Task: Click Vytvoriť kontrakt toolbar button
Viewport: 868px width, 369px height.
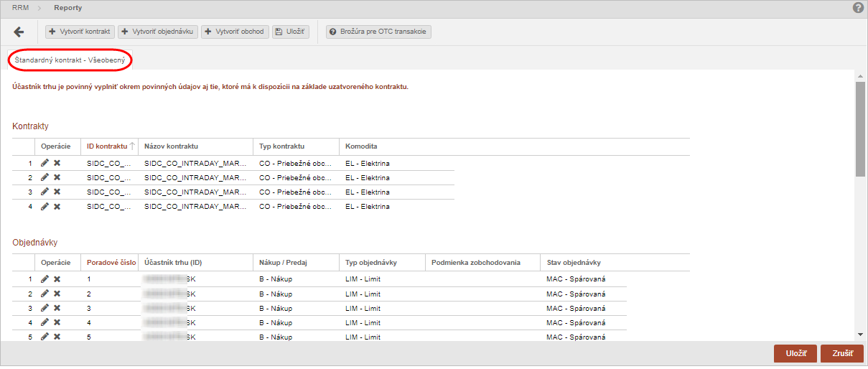Action: coord(80,32)
